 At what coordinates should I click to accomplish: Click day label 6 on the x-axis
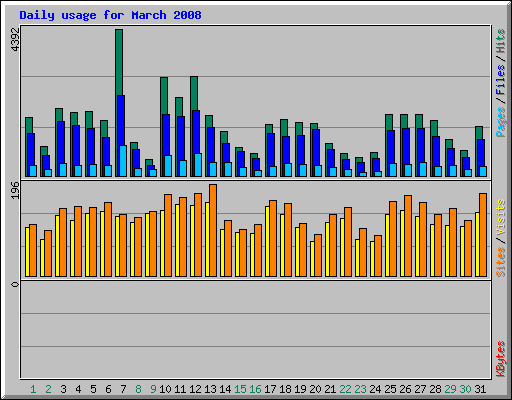point(108,389)
